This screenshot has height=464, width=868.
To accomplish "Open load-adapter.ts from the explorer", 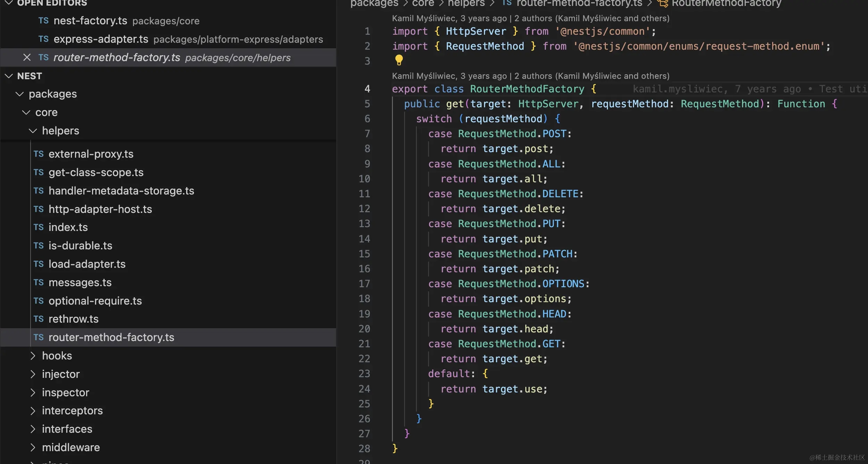I will pyautogui.click(x=87, y=264).
